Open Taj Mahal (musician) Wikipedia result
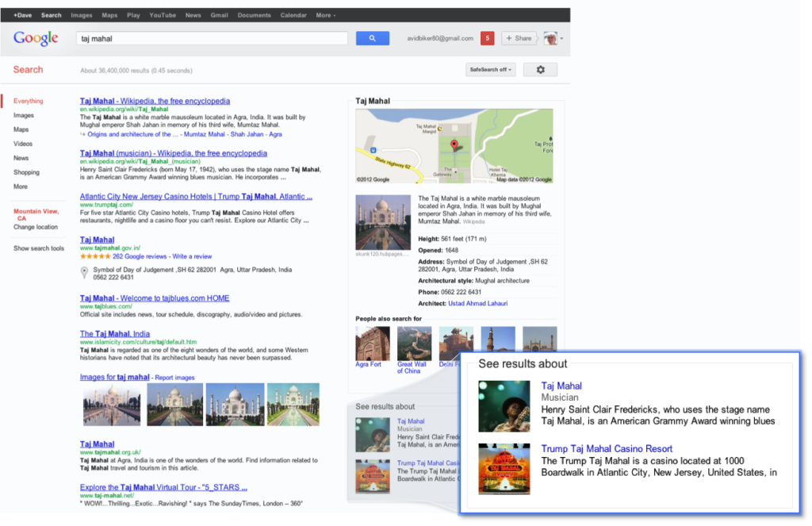Screen dimensions: 812x526 point(174,153)
